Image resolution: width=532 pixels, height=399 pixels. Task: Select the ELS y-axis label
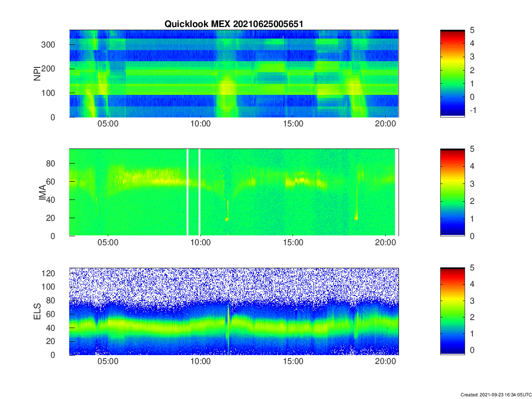click(38, 311)
